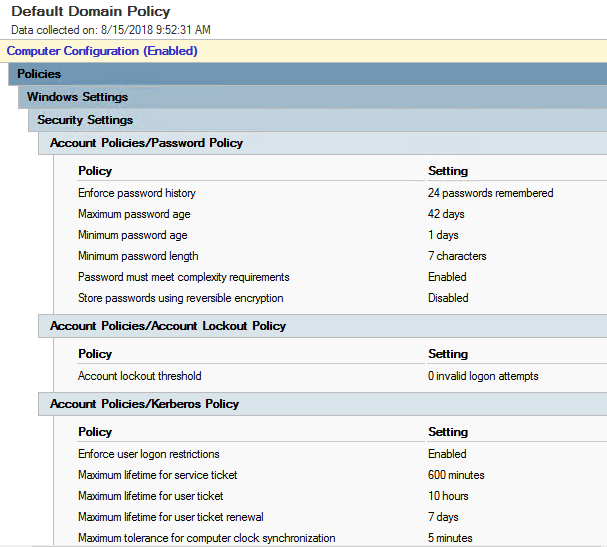Collapse the Security Settings section
This screenshot has width=607, height=547.
(x=85, y=120)
